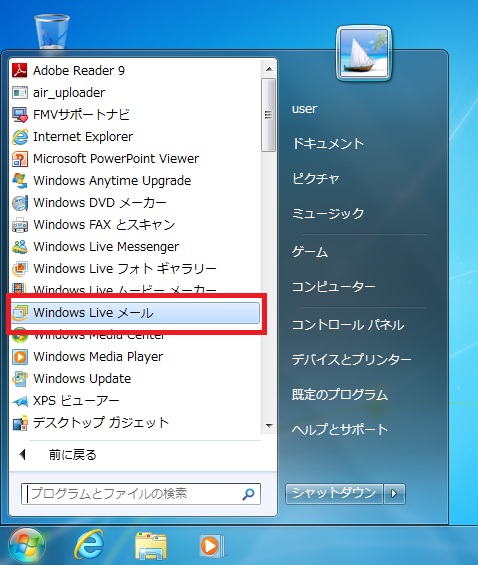Image resolution: width=478 pixels, height=565 pixels.
Task: Click the program list scroll-up arrow
Action: [269, 69]
